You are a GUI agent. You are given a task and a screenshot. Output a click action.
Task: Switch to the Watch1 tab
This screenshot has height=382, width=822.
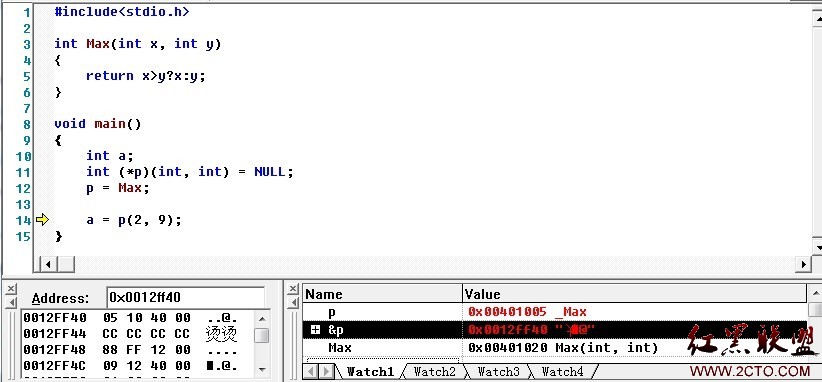[x=370, y=372]
